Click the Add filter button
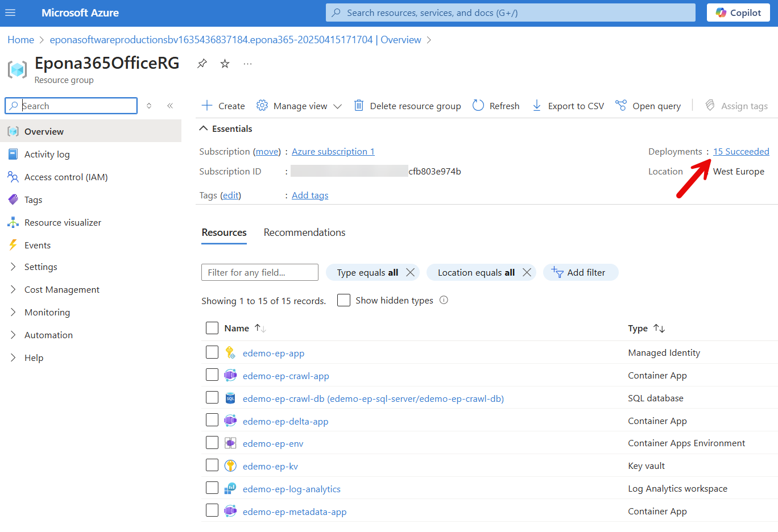Screen dimensions: 778x532 tap(581, 272)
